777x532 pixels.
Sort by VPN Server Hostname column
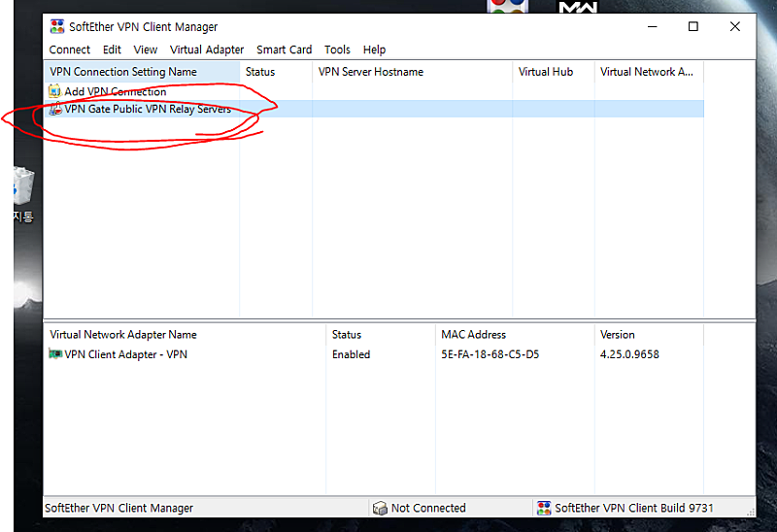412,72
